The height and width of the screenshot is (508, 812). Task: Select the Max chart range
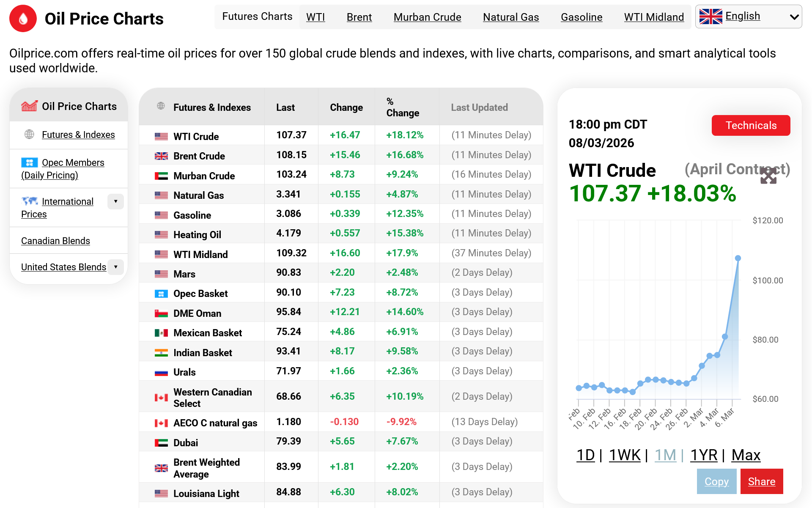(x=746, y=455)
